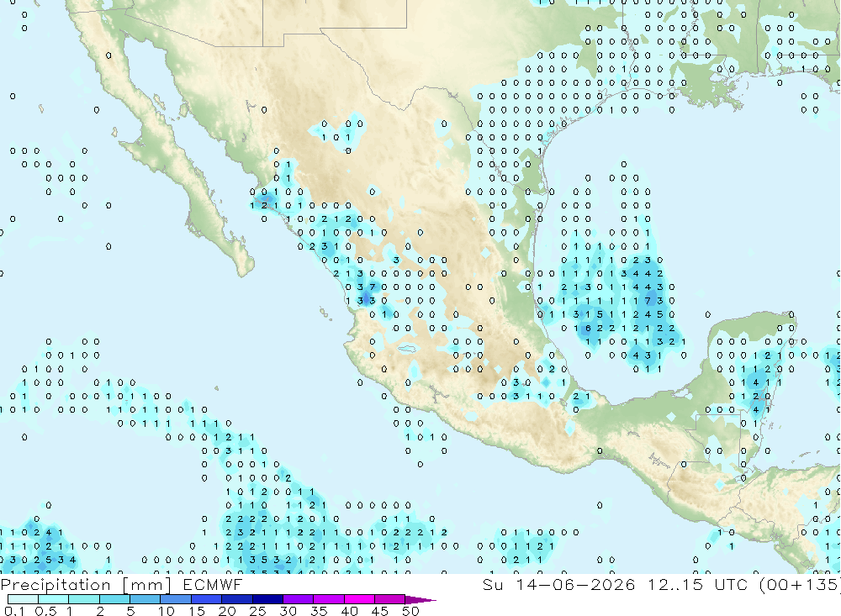Select the 40–45 mm legend color swatch
841x616 pixels.
click(359, 599)
